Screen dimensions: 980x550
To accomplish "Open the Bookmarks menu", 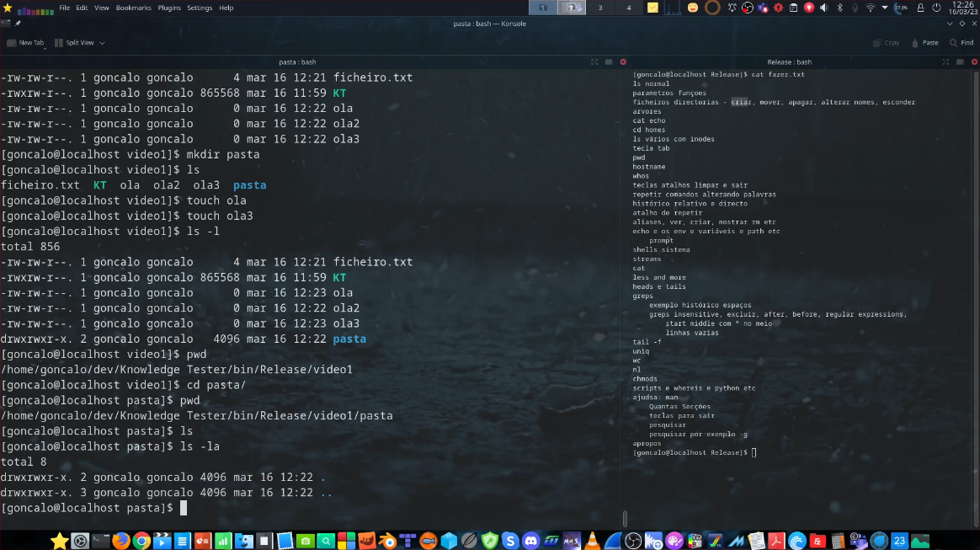I will tap(133, 8).
